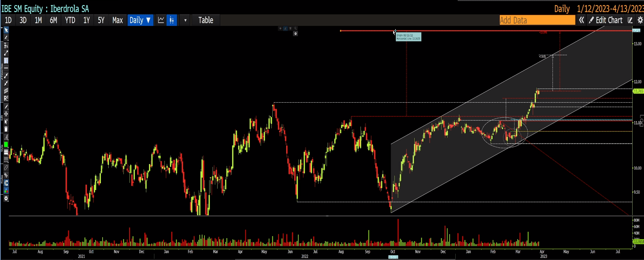This screenshot has height=260, width=644.
Task: Click the Edit Chart button
Action: tap(606, 20)
